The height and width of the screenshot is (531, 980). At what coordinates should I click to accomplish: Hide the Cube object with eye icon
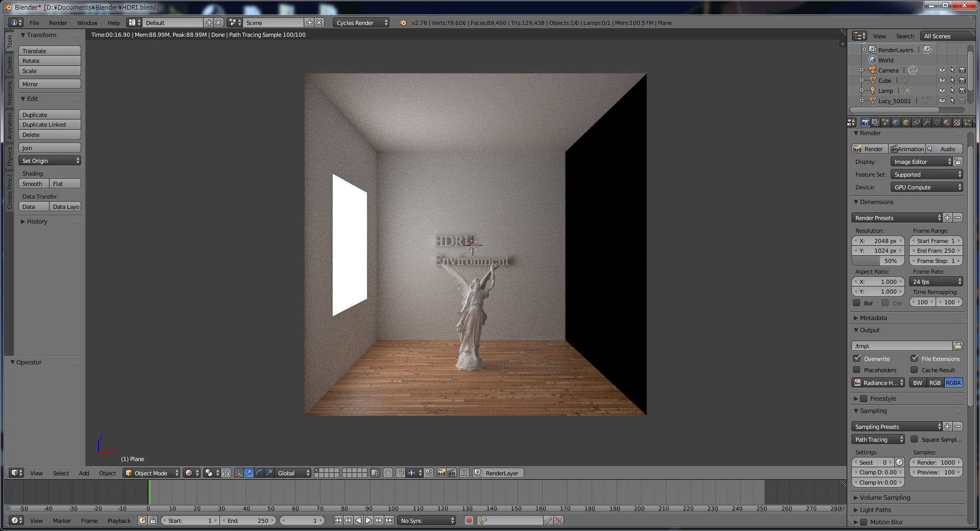pyautogui.click(x=942, y=81)
